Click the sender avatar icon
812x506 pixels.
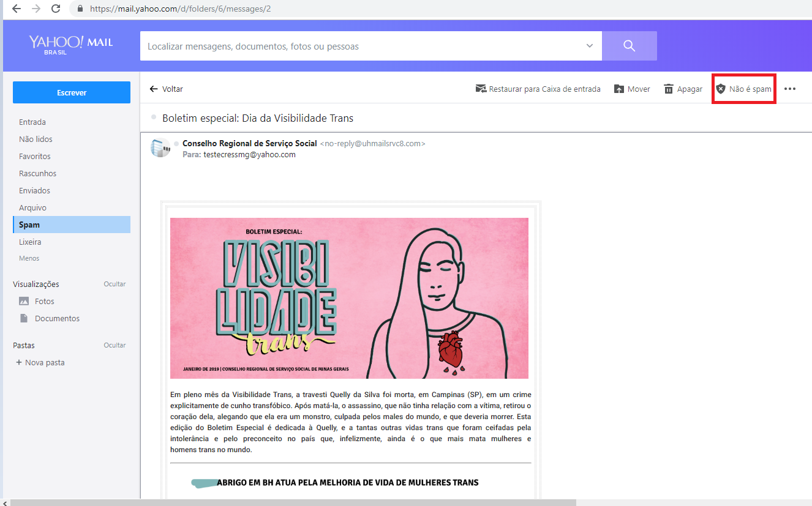[160, 148]
